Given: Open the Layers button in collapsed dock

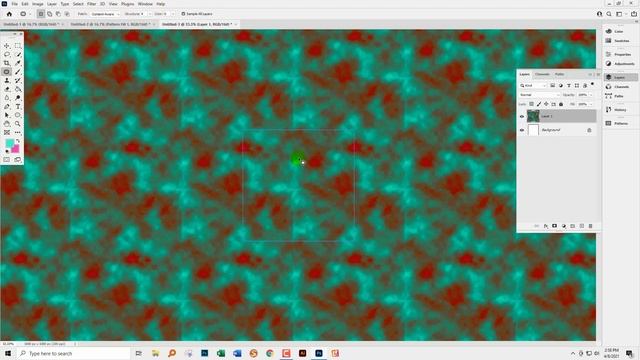Looking at the screenshot, I should [x=620, y=77].
